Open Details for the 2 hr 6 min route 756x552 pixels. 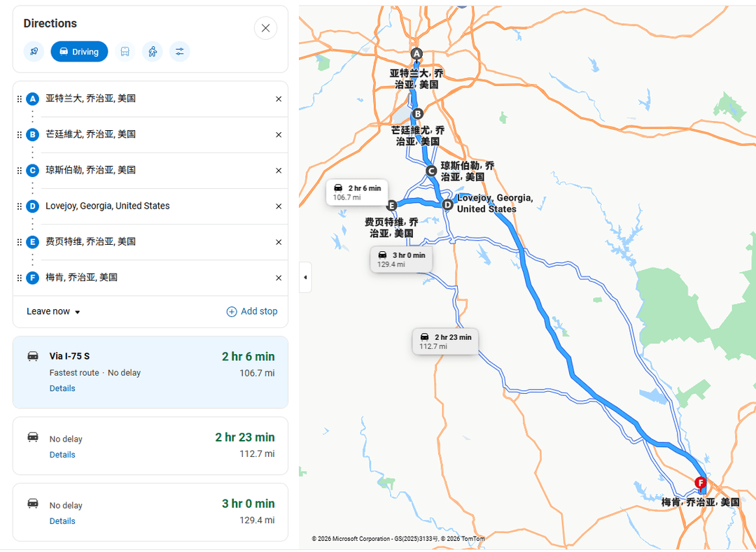click(x=62, y=388)
